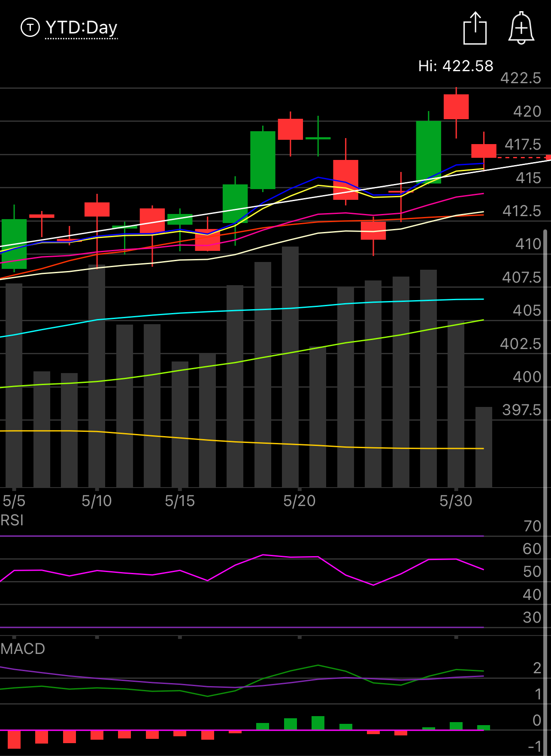Screen dimensions: 551x756
Task: Tap the 397.5 price axis label
Action: pos(522,410)
